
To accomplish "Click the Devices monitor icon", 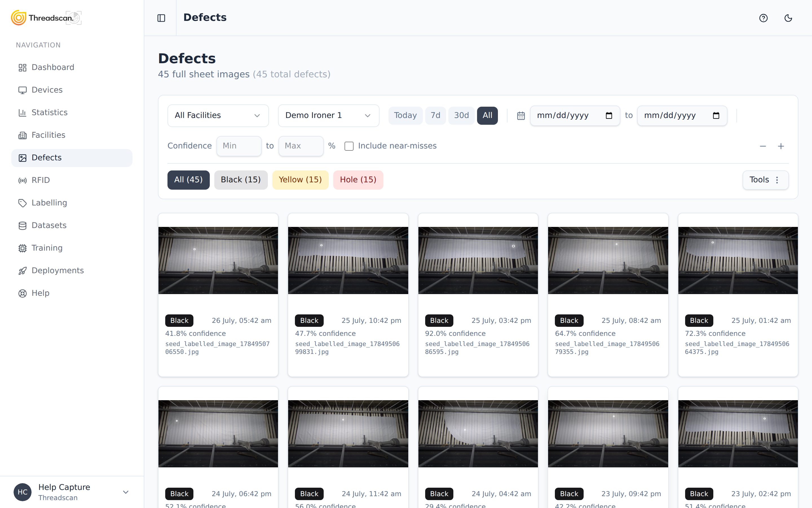I will click(x=23, y=90).
